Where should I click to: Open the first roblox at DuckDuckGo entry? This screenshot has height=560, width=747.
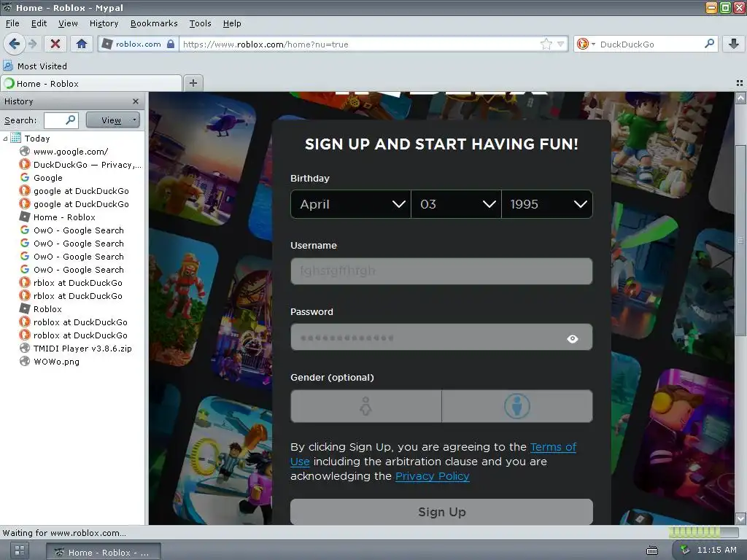[74, 322]
